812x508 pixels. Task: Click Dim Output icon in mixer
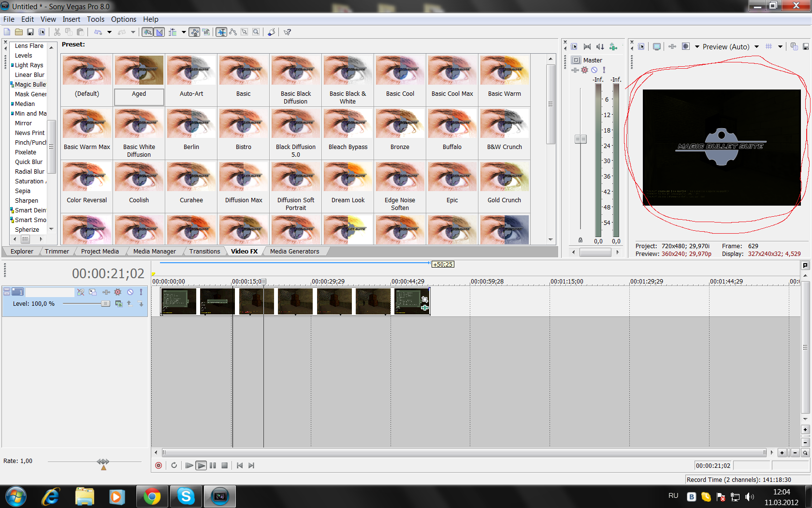pos(600,47)
